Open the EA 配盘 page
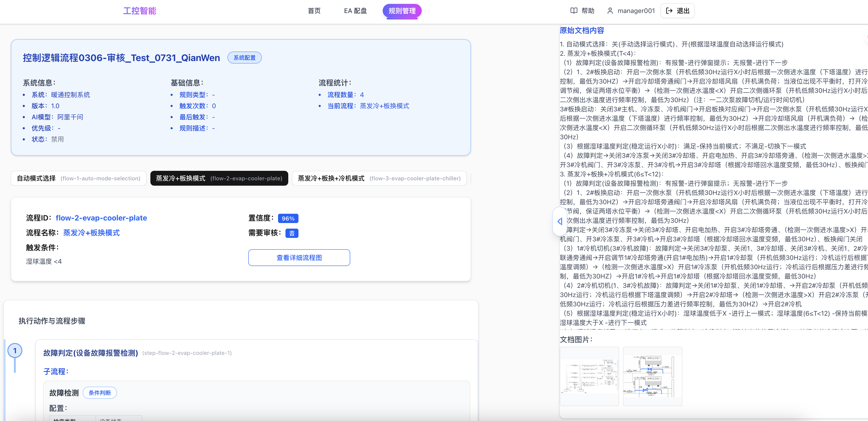 (355, 10)
